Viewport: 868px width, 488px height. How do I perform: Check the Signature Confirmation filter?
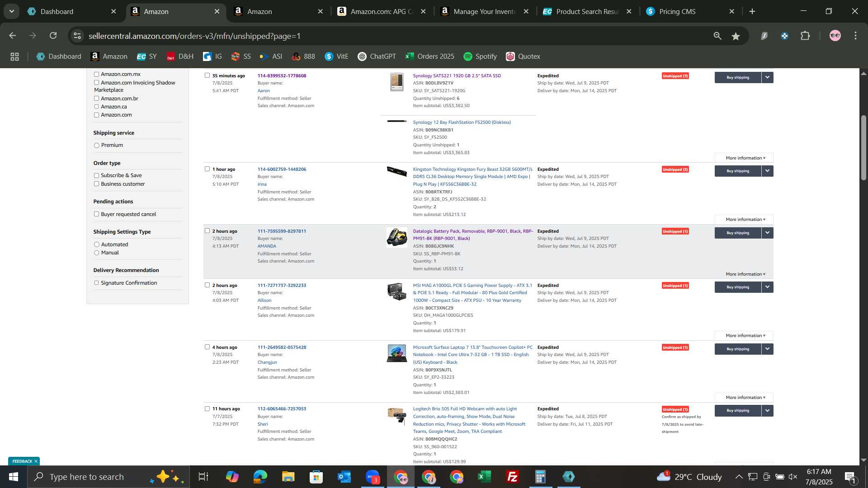96,283
